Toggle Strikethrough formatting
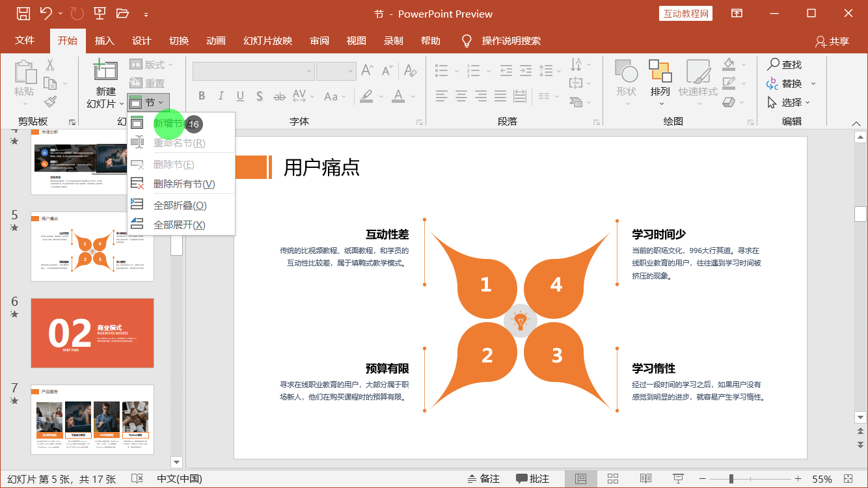The image size is (868, 488). click(280, 96)
